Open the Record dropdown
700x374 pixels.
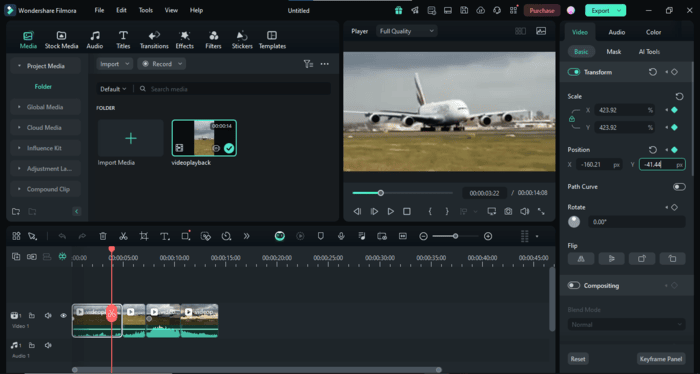click(x=162, y=64)
